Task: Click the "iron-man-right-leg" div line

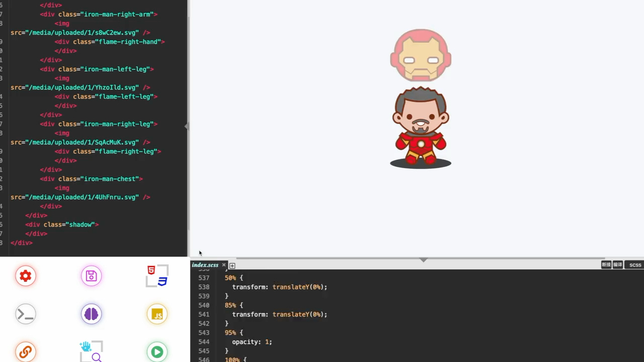Action: 99,124
